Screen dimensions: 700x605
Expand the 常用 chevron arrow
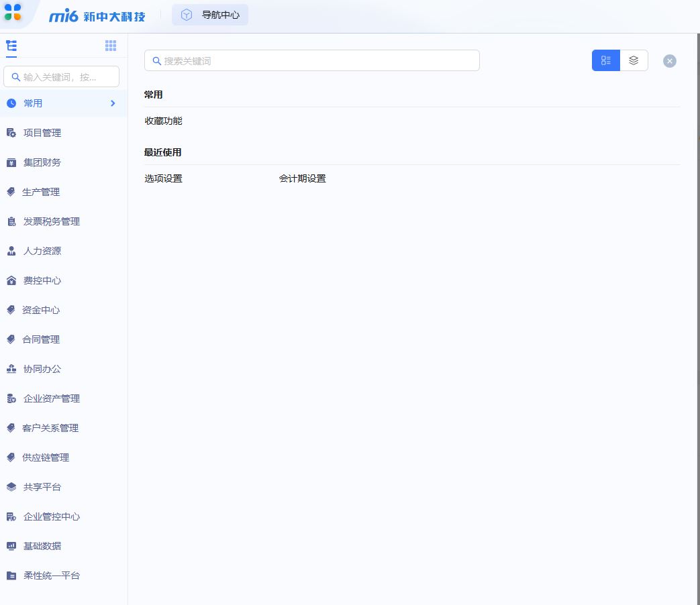113,103
